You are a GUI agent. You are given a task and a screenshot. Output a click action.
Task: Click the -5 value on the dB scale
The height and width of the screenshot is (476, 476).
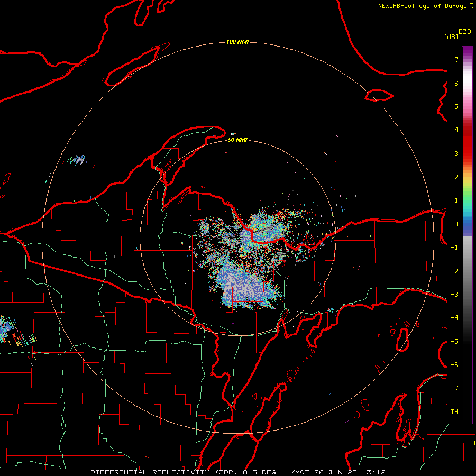point(454,342)
